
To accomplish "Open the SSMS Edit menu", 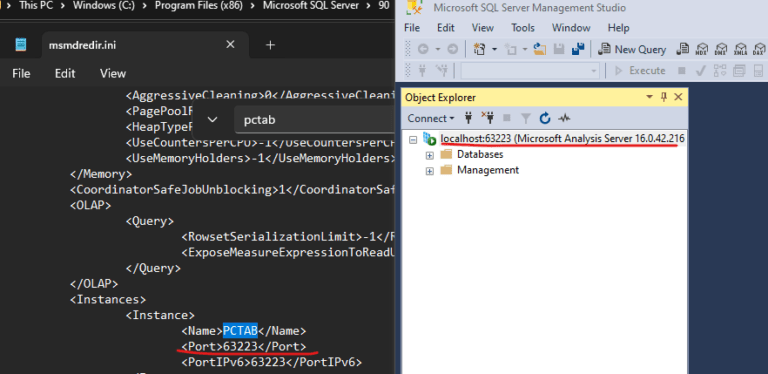I will pos(446,27).
